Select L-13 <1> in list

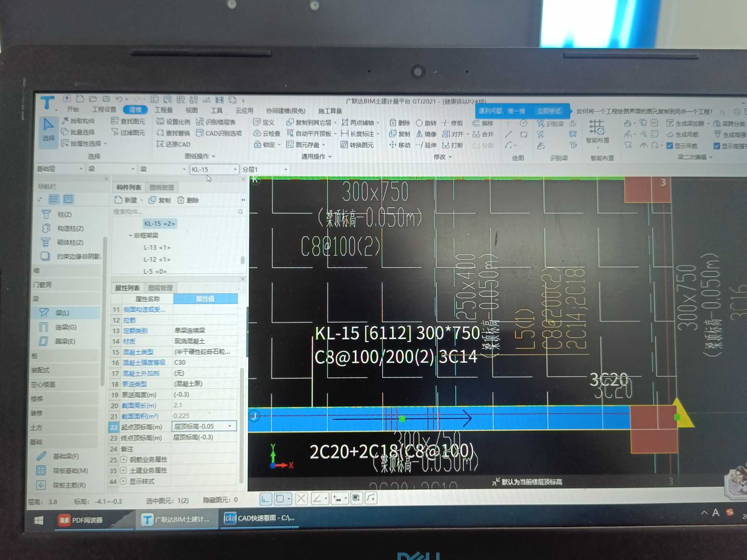[x=157, y=248]
